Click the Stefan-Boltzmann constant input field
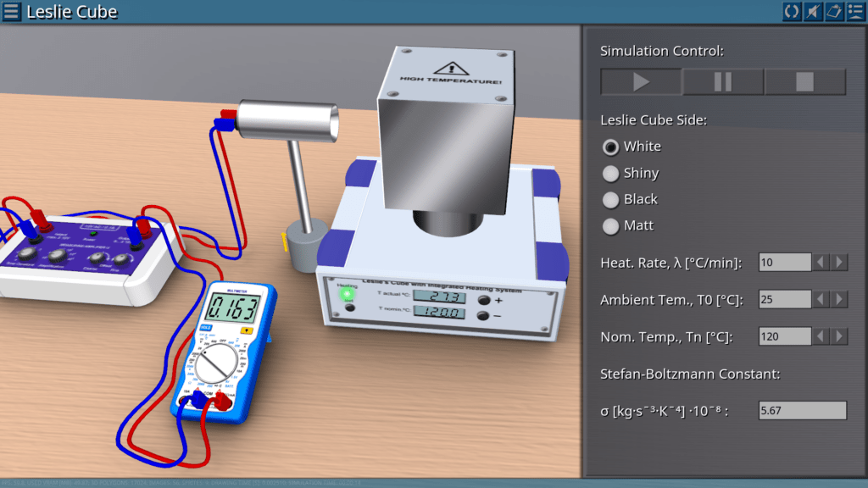The width and height of the screenshot is (868, 488). (802, 411)
